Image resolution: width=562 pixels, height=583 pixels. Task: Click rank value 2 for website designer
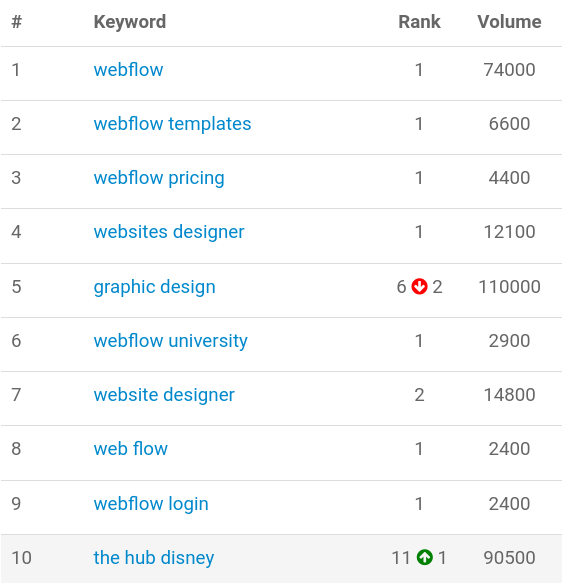coord(419,395)
